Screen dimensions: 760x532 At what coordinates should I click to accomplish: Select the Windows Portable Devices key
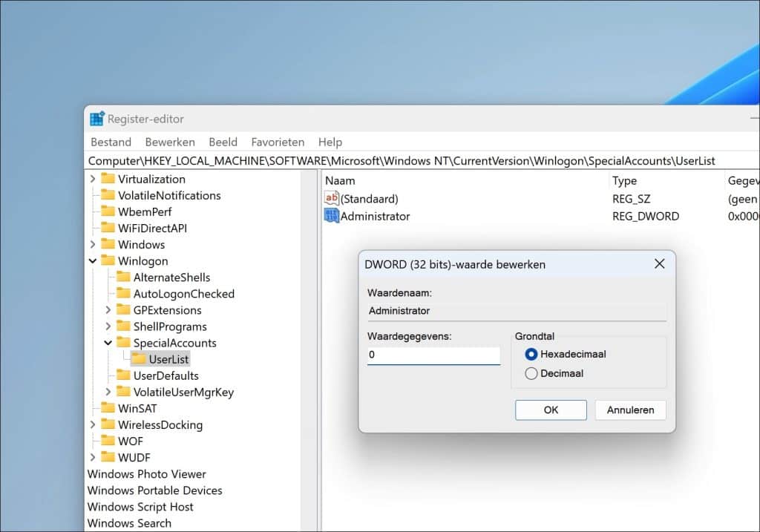click(154, 490)
